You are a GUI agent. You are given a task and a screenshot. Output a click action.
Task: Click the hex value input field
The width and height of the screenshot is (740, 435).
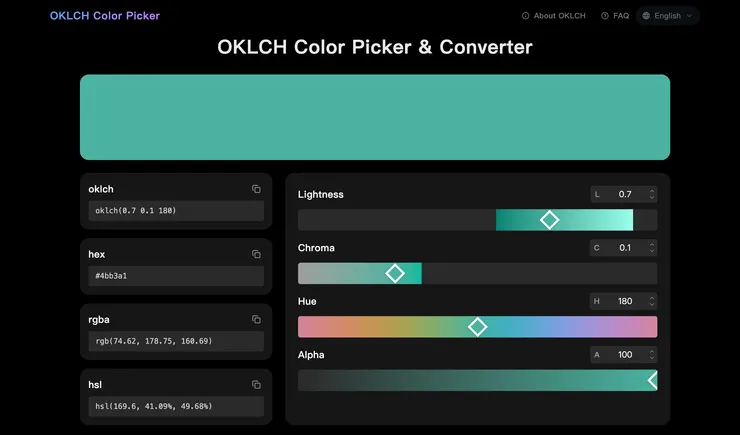pos(176,276)
